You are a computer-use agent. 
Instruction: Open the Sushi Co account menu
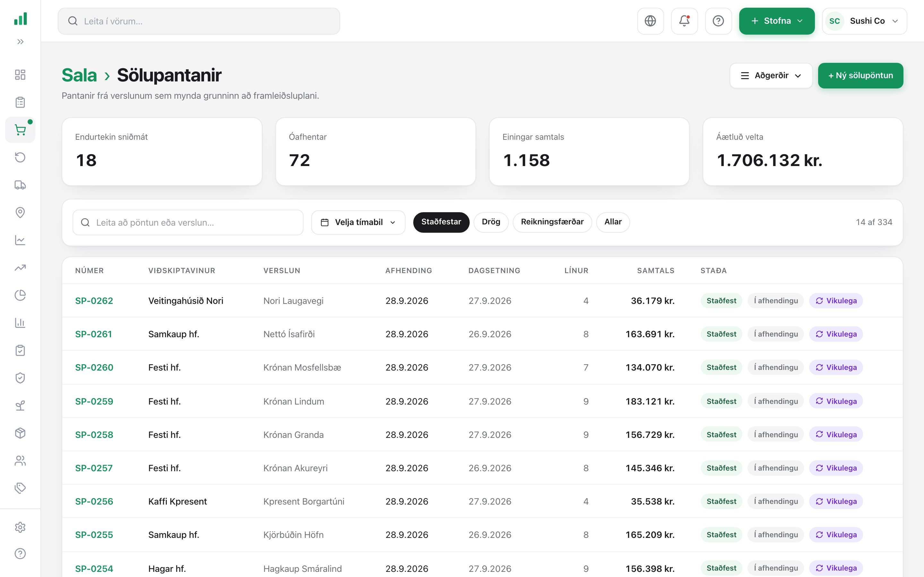864,21
